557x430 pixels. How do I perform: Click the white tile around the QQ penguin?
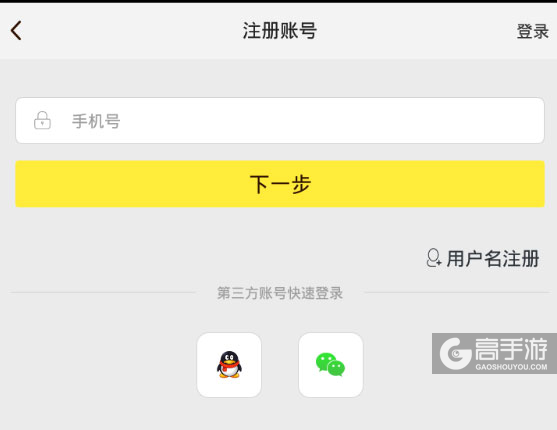[x=229, y=365]
